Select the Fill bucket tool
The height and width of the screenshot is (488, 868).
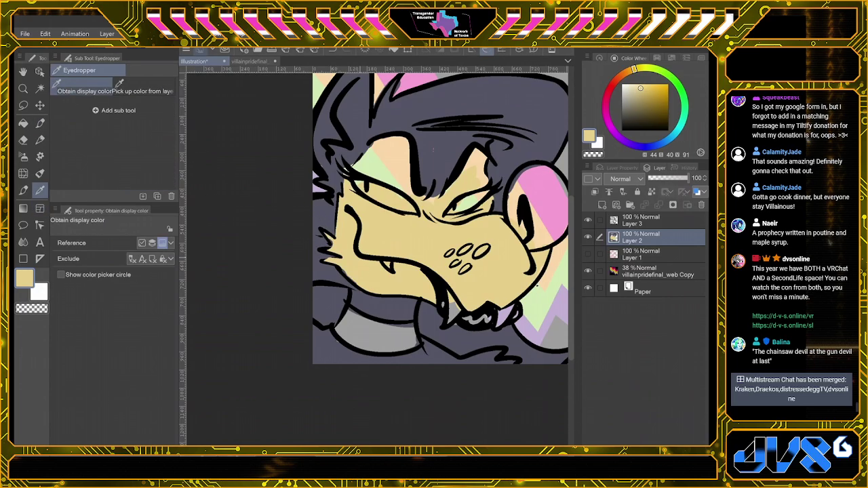[23, 123]
